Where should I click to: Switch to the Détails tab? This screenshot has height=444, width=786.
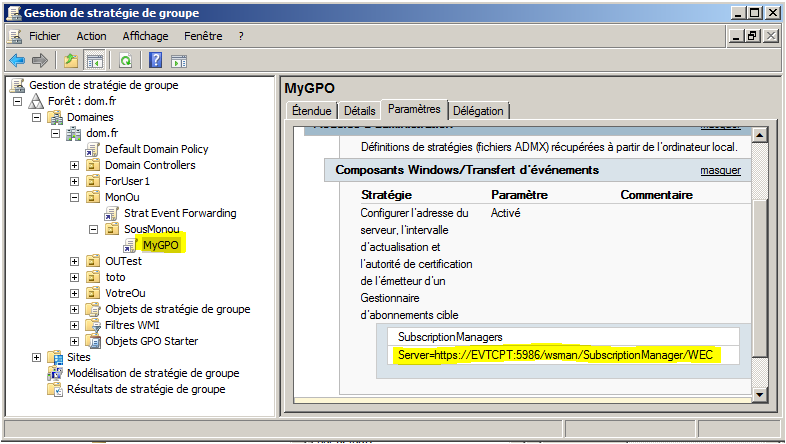359,111
